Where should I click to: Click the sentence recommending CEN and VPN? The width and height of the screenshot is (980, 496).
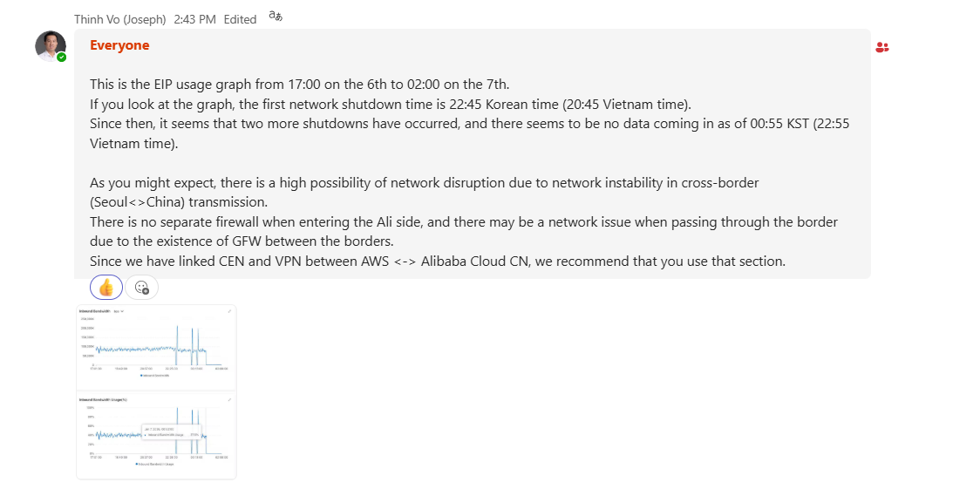click(x=438, y=261)
